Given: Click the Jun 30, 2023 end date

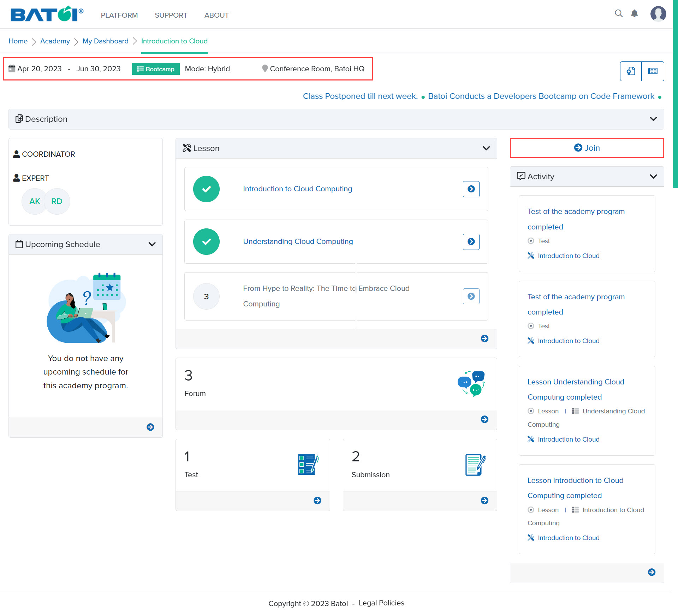Looking at the screenshot, I should coord(99,69).
